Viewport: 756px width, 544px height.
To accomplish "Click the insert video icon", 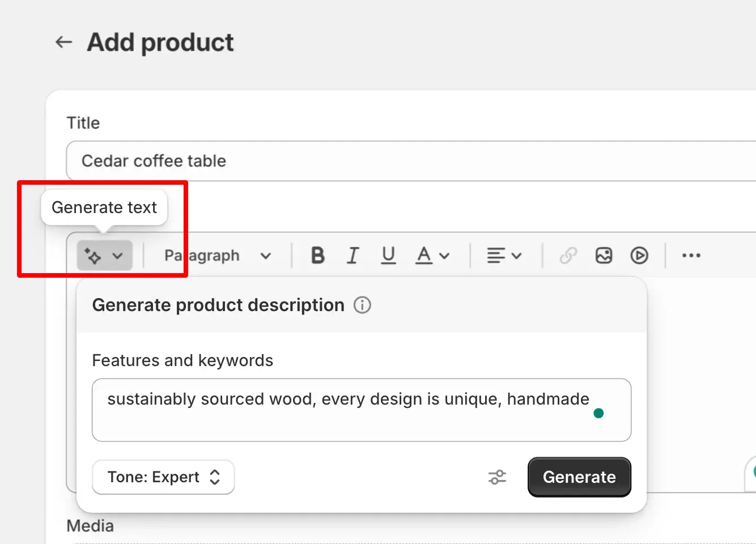I will click(639, 256).
